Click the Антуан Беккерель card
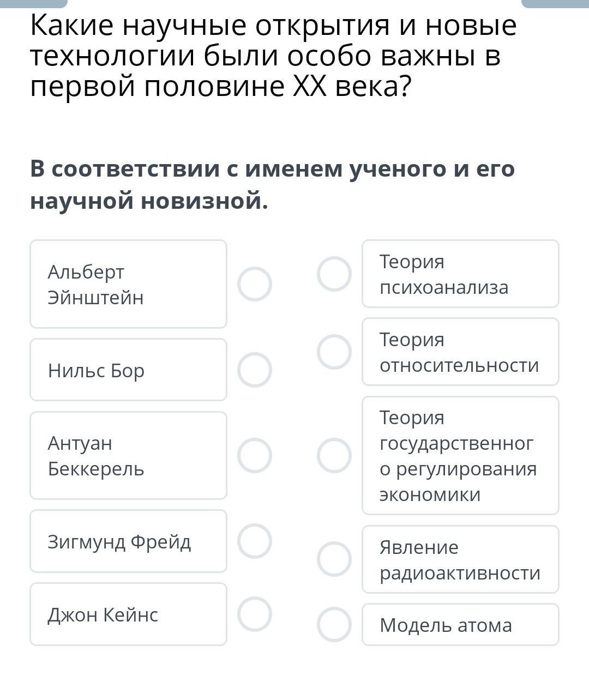 click(128, 455)
